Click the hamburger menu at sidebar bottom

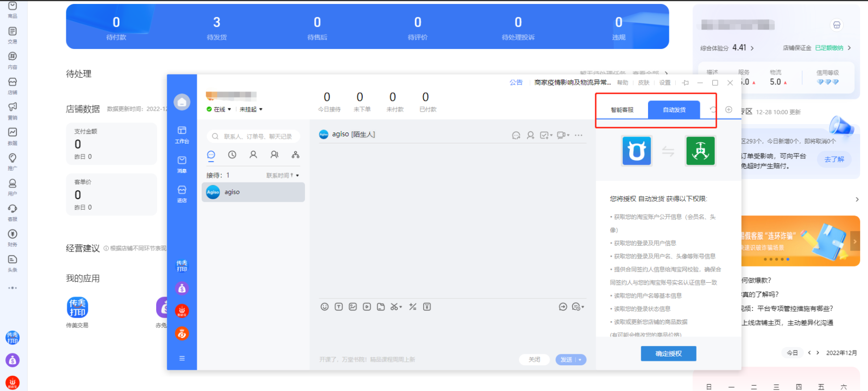[182, 358]
